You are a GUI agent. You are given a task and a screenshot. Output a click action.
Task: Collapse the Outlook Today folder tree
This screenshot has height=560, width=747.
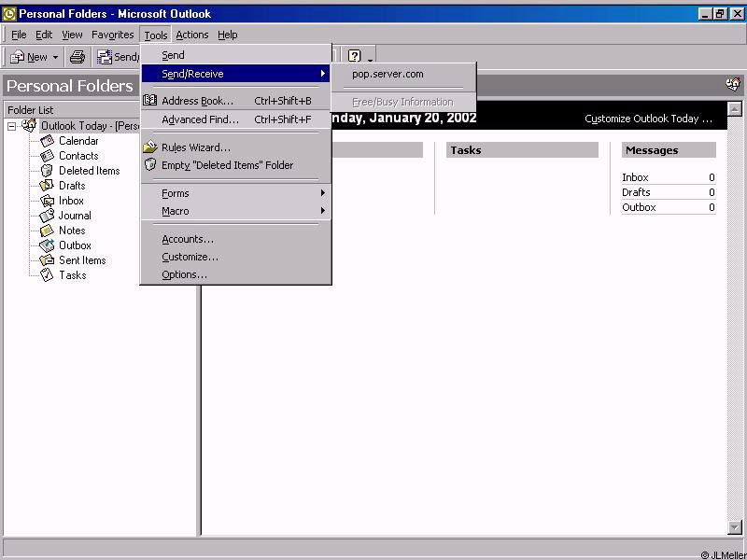[12, 127]
